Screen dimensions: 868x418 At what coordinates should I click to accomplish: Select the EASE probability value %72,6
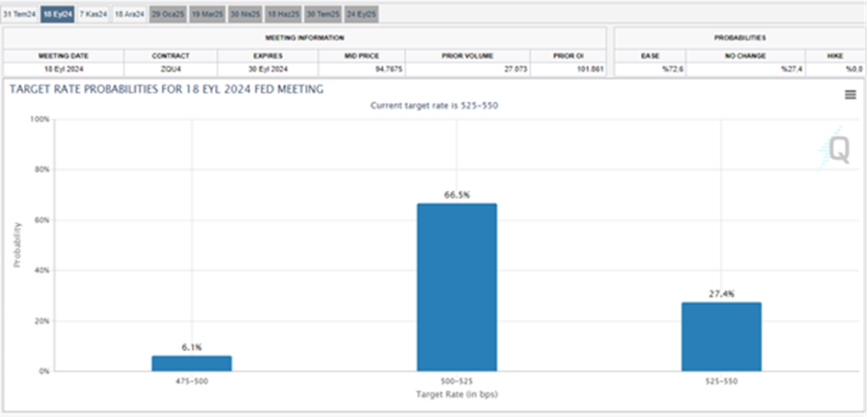coord(649,69)
